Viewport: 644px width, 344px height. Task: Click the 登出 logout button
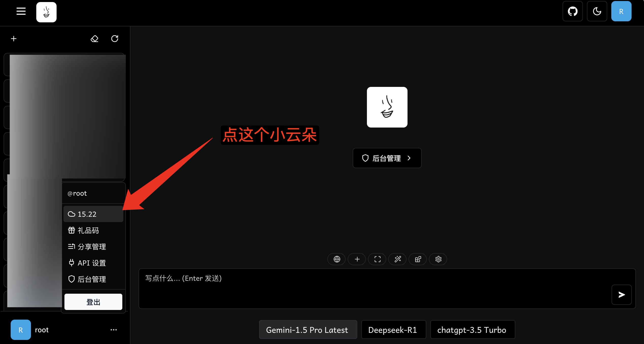tap(93, 302)
